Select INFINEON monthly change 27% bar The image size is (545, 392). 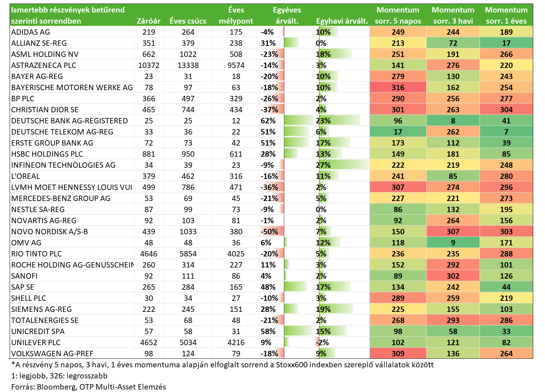click(342, 165)
